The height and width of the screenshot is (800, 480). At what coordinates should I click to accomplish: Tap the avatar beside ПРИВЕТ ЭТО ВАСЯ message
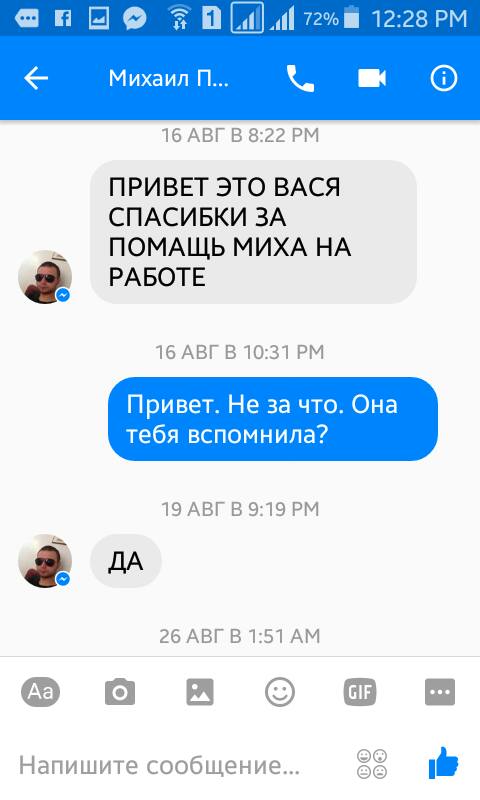pyautogui.click(x=45, y=277)
